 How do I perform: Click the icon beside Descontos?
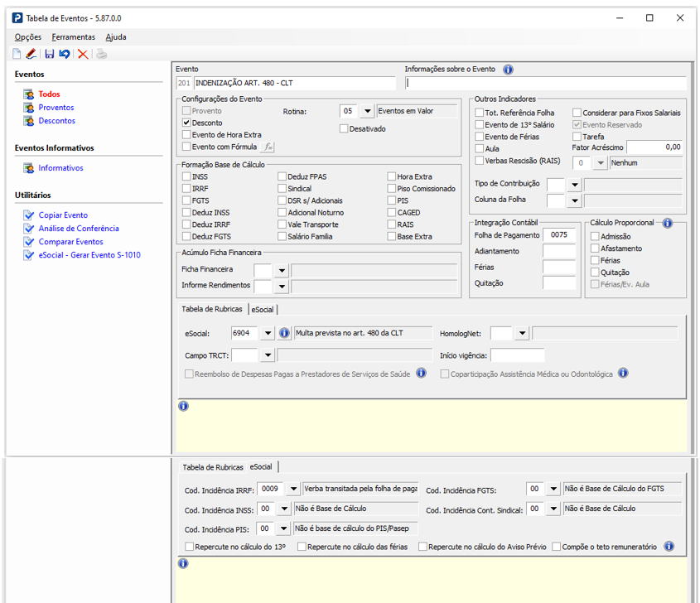(29, 121)
